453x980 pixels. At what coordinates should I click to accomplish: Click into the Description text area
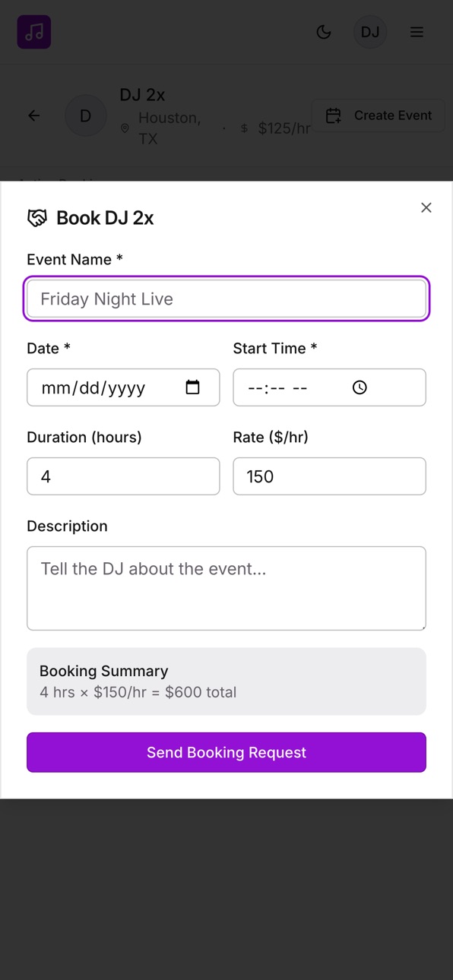pos(226,588)
